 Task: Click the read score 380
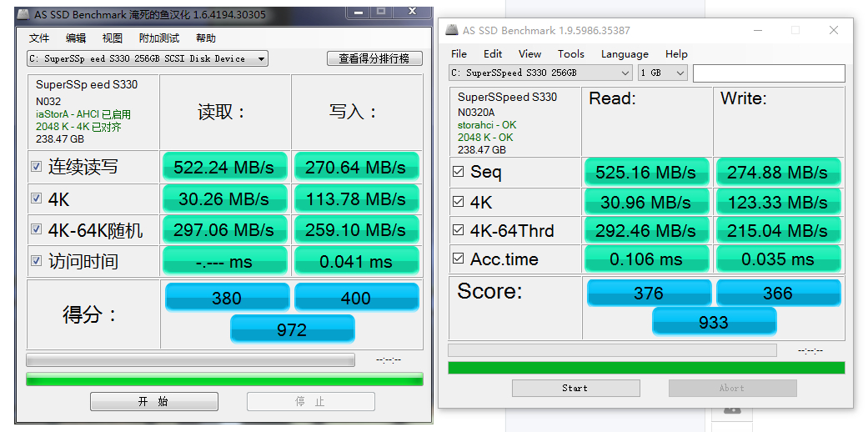tap(227, 298)
